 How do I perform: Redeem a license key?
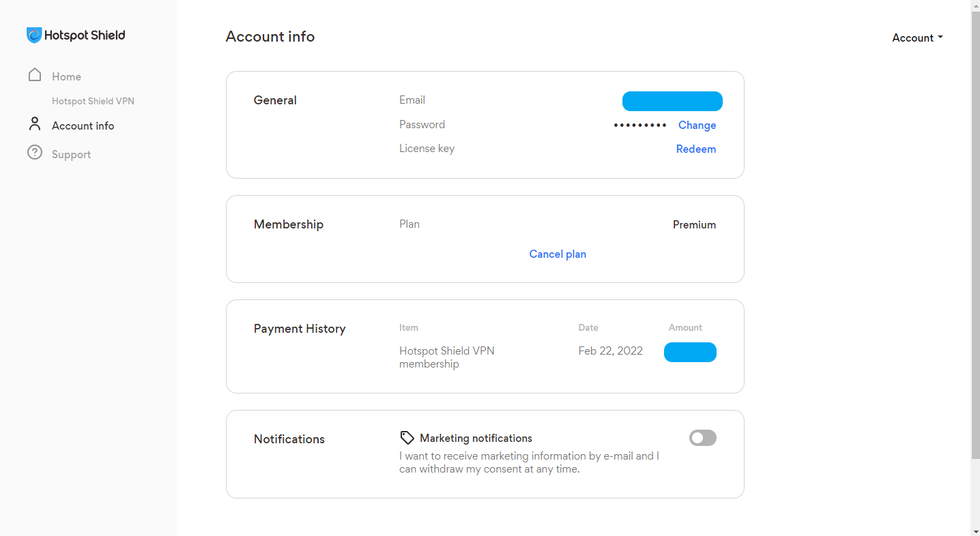696,149
